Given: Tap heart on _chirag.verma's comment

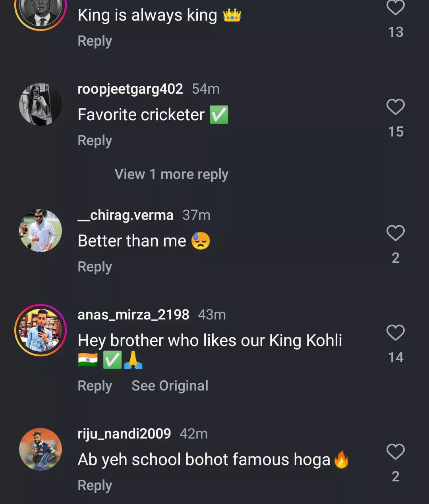Looking at the screenshot, I should (x=396, y=233).
